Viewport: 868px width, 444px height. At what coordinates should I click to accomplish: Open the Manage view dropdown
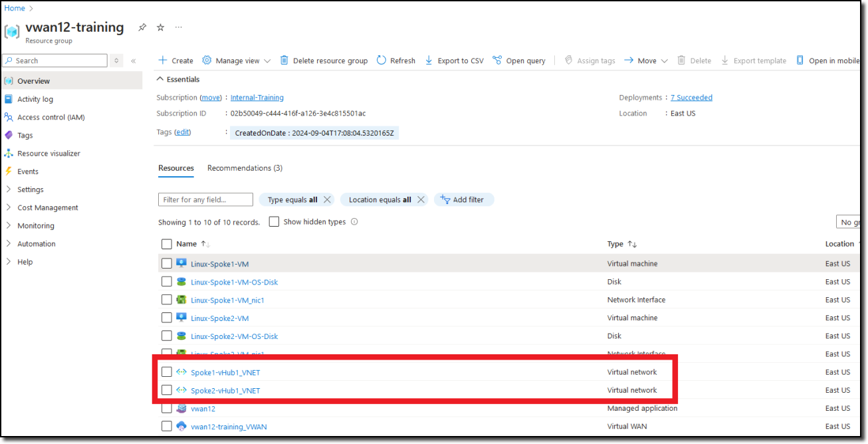coord(237,60)
